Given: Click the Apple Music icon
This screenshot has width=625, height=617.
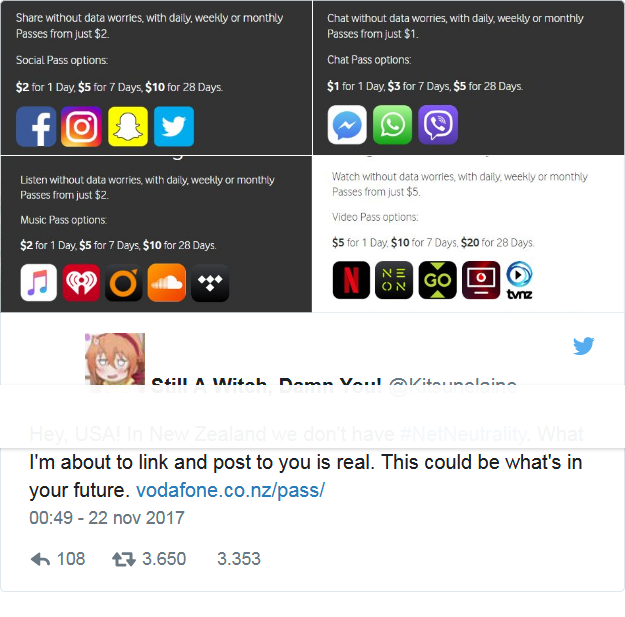Looking at the screenshot, I should tap(39, 283).
